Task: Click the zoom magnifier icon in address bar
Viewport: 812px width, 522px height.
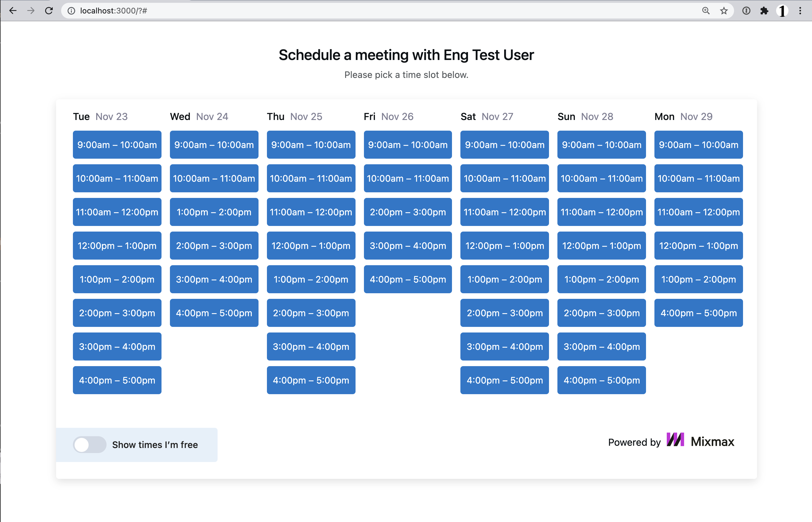Action: coord(705,11)
